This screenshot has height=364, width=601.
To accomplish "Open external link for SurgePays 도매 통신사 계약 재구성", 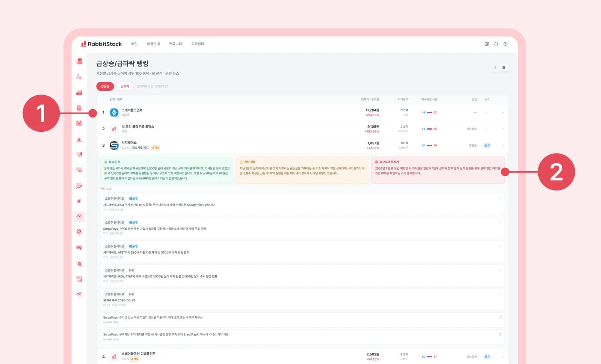I will 500,317.
